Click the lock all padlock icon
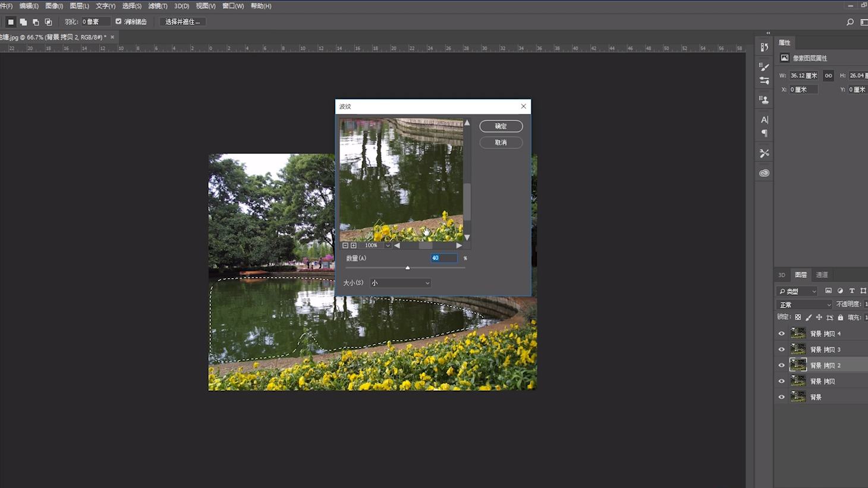The width and height of the screenshot is (868, 488). tap(841, 317)
